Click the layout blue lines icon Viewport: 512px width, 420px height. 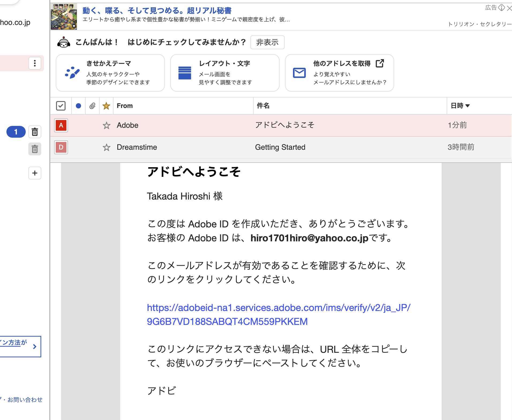pyautogui.click(x=185, y=73)
